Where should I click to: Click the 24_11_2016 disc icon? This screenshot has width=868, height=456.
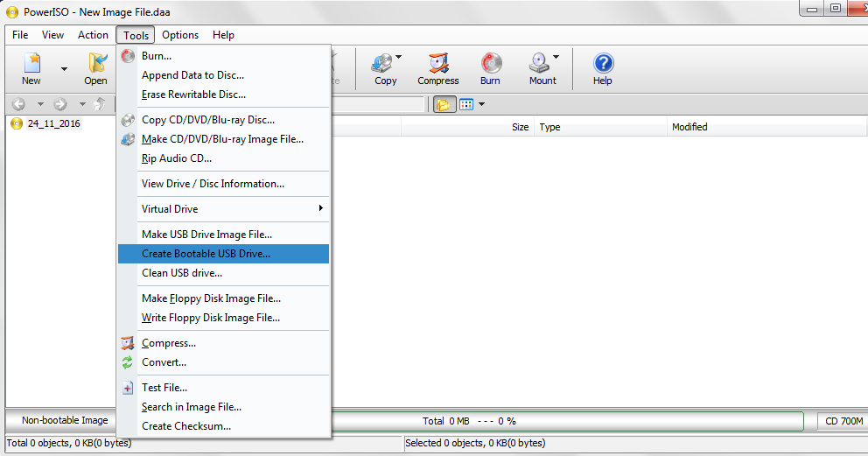(x=17, y=123)
